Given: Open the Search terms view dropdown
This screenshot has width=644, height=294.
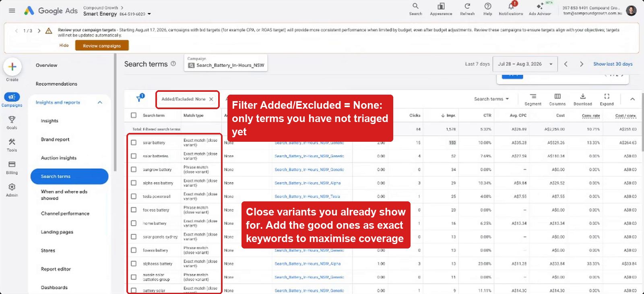Looking at the screenshot, I should (491, 99).
